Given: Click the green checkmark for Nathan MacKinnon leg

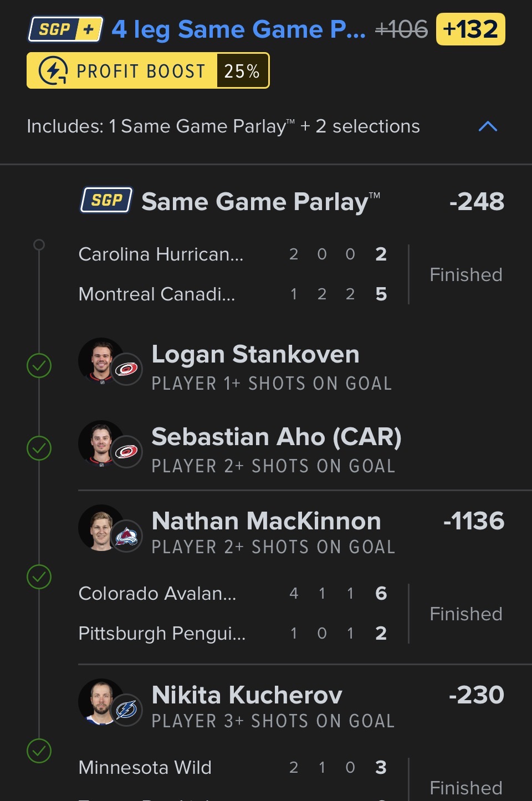Looking at the screenshot, I should 39,577.
